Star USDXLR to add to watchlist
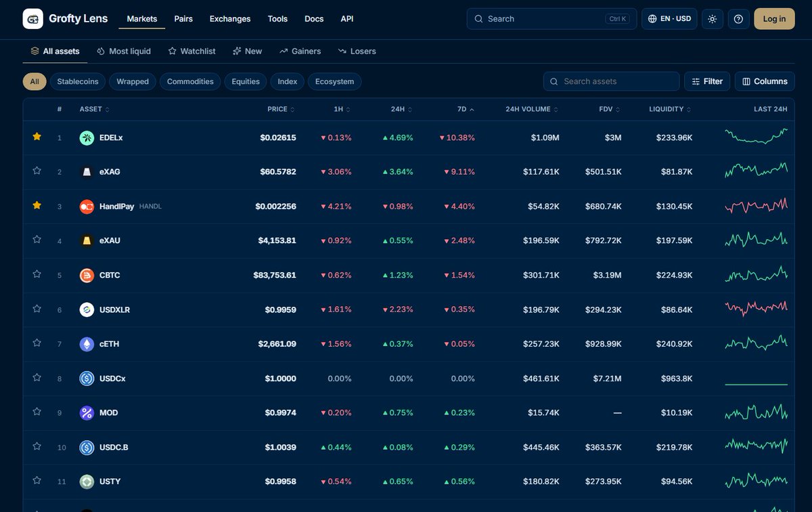This screenshot has height=512, width=812. point(37,309)
